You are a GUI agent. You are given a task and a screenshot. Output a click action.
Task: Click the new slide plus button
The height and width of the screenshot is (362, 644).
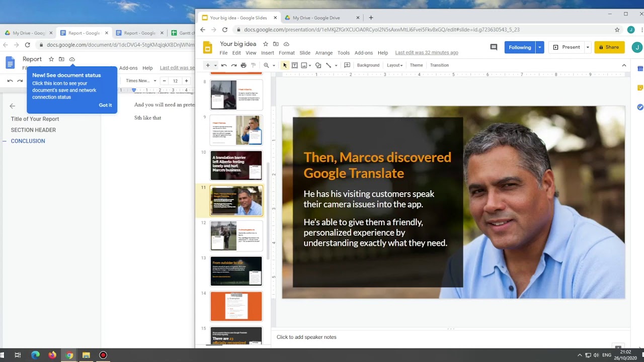tap(207, 65)
